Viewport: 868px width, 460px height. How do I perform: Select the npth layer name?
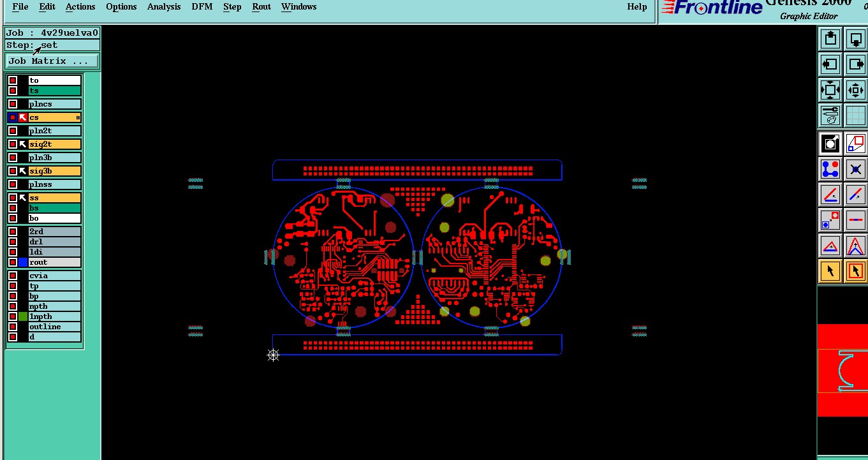pyautogui.click(x=55, y=306)
